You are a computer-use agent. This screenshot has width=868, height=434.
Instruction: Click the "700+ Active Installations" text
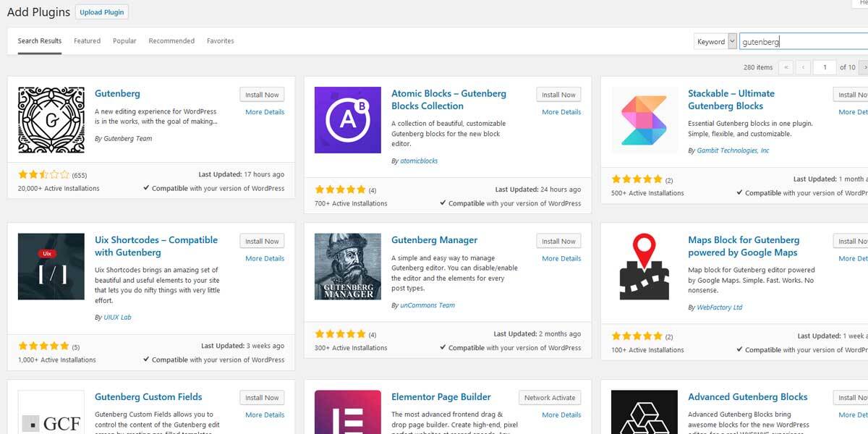click(351, 204)
